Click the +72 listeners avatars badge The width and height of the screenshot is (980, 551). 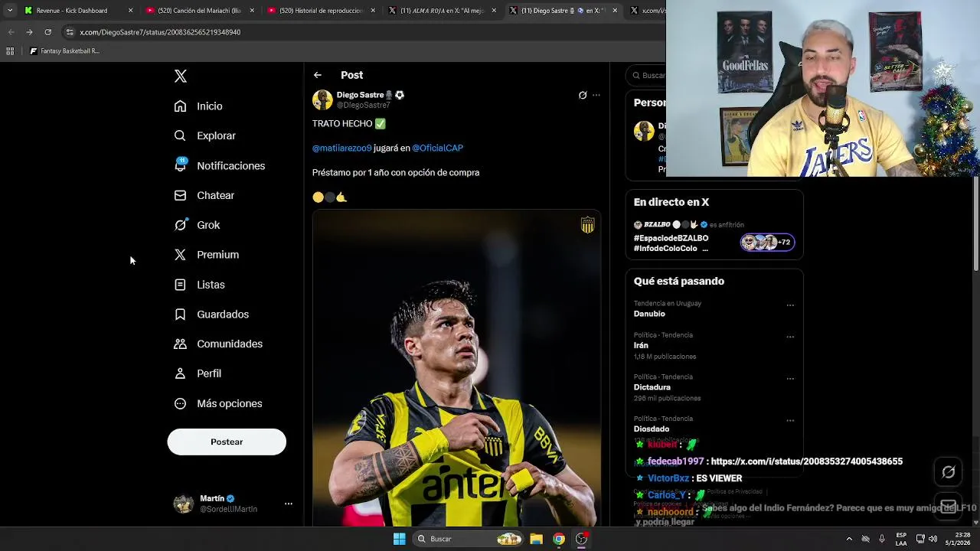[767, 243]
